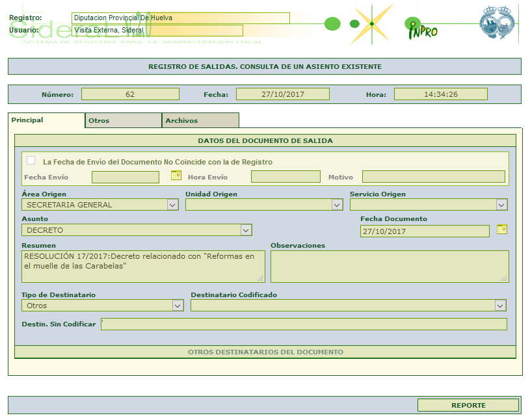Expand the Destinatario Codificado dropdown
The width and height of the screenshot is (530, 420).
349,306
